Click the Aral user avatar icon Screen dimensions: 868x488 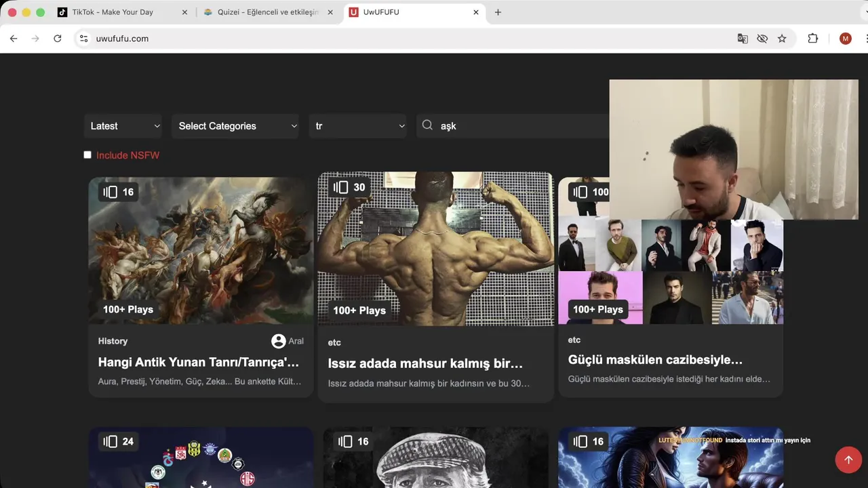[279, 341]
